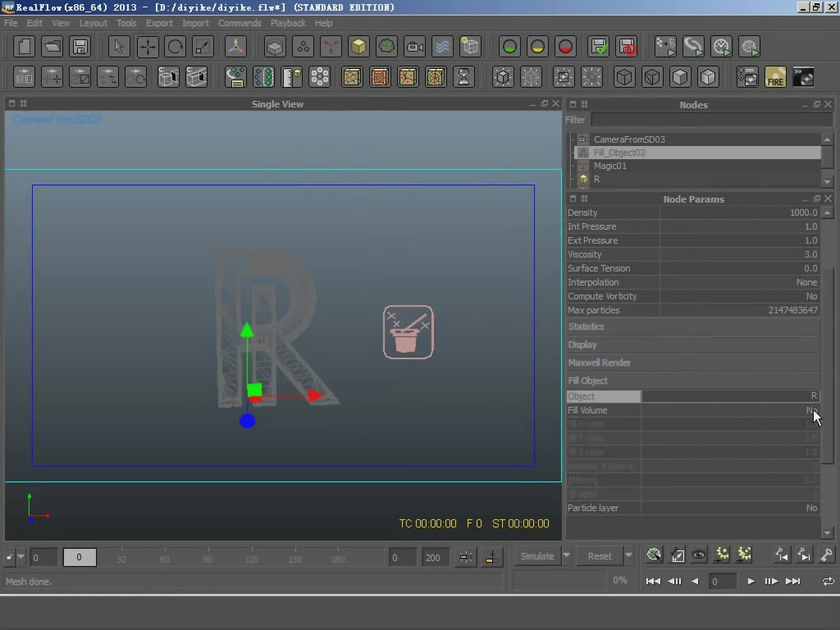Click the yellow status circle icon
This screenshot has width=840, height=630.
pyautogui.click(x=537, y=47)
